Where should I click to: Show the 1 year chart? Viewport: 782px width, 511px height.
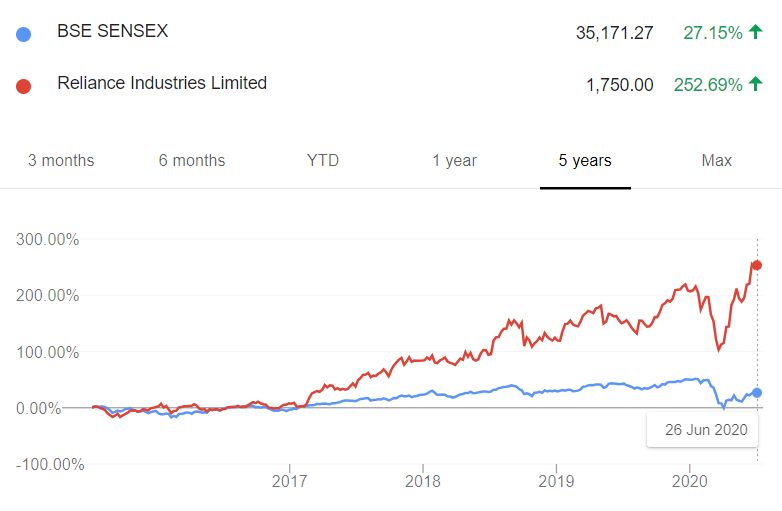tap(454, 161)
